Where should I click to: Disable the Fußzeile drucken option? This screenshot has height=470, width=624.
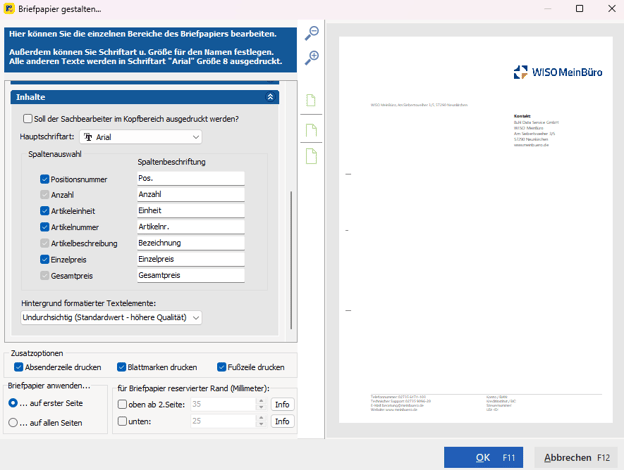pyautogui.click(x=222, y=367)
